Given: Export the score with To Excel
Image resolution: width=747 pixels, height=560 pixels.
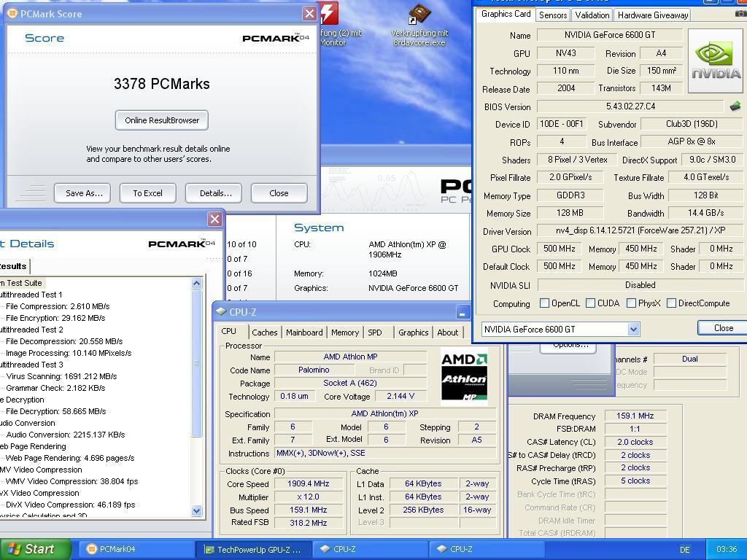Looking at the screenshot, I should point(147,192).
